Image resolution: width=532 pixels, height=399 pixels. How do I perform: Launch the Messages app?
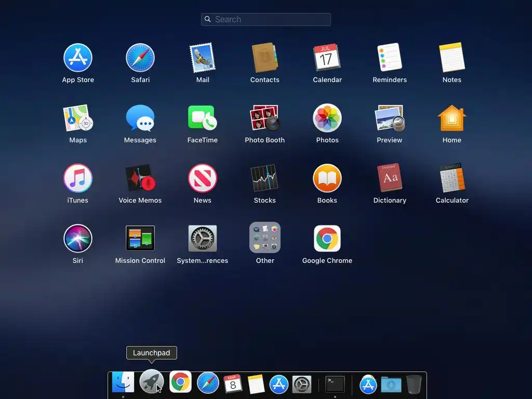[x=140, y=118]
